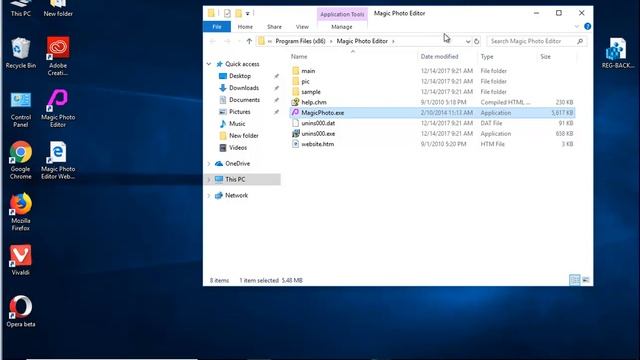Open Desktop in Quick access

[x=240, y=76]
